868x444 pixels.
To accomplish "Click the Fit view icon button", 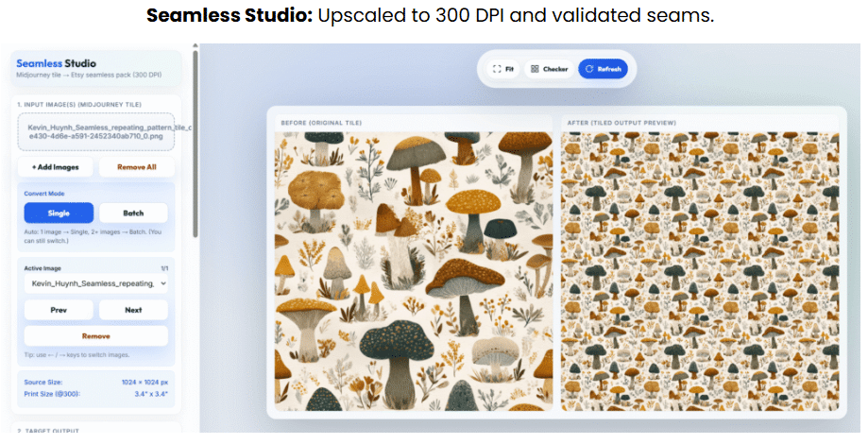I will (502, 69).
